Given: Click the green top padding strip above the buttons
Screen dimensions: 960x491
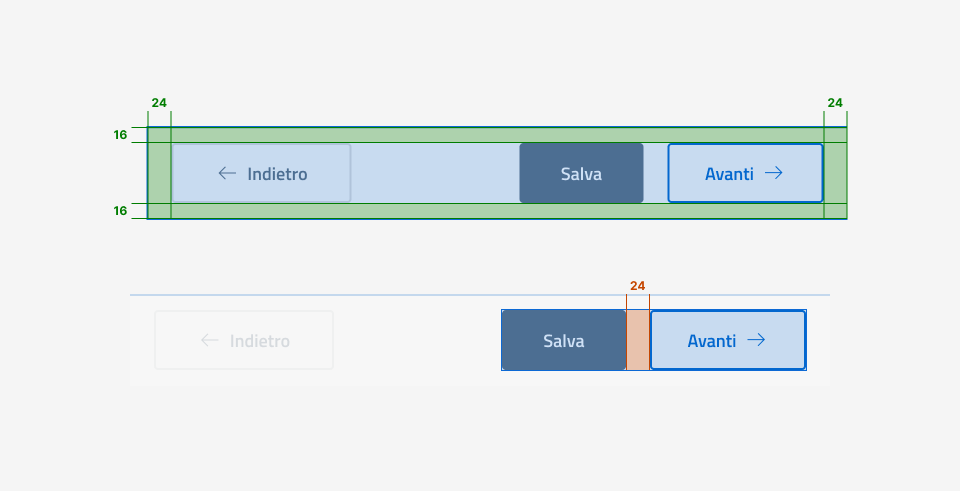Looking at the screenshot, I should (x=497, y=135).
